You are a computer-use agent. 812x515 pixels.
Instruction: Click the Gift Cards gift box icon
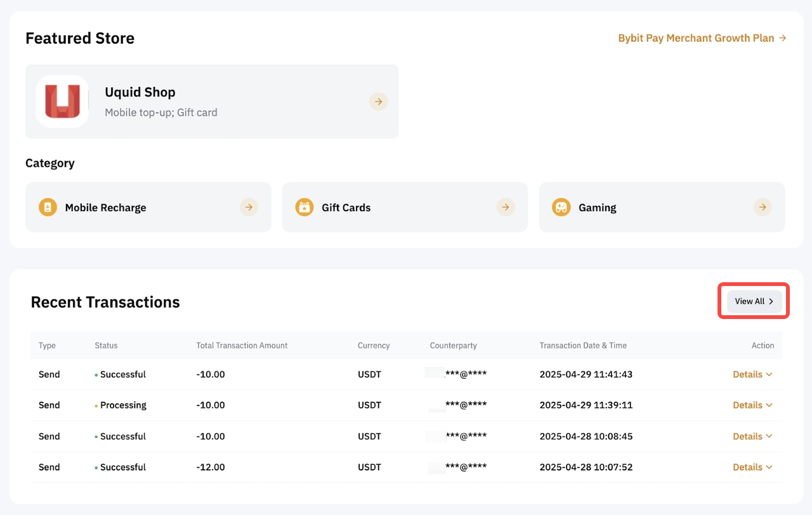coord(304,207)
